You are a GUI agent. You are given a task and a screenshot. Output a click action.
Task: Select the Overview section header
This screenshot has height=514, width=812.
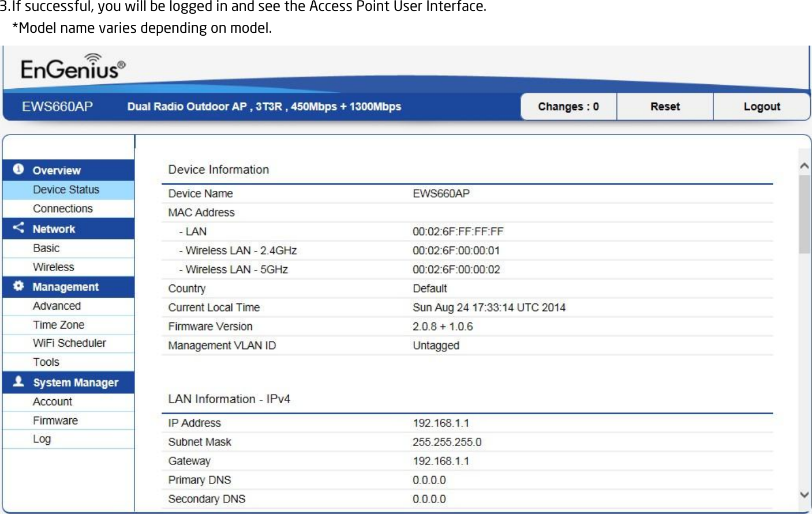click(68, 170)
